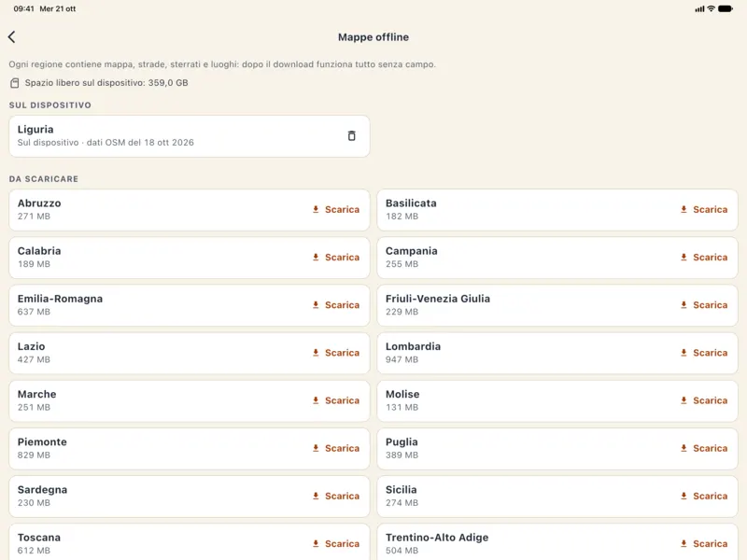Click the storage icon beside Spazio libero
This screenshot has height=560, width=747.
coord(15,83)
